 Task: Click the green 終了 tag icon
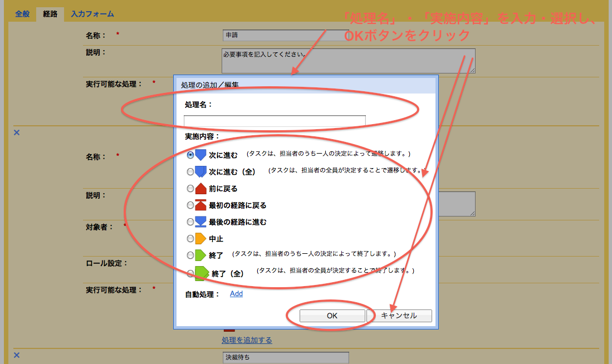coord(201,255)
